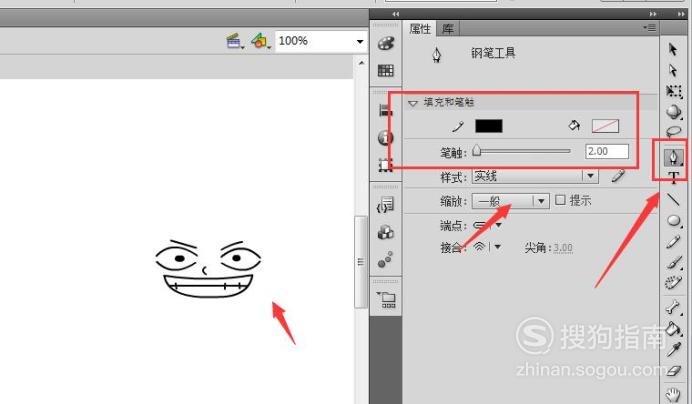Select the Hand tool
Image resolution: width=692 pixels, height=404 pixels.
click(673, 394)
